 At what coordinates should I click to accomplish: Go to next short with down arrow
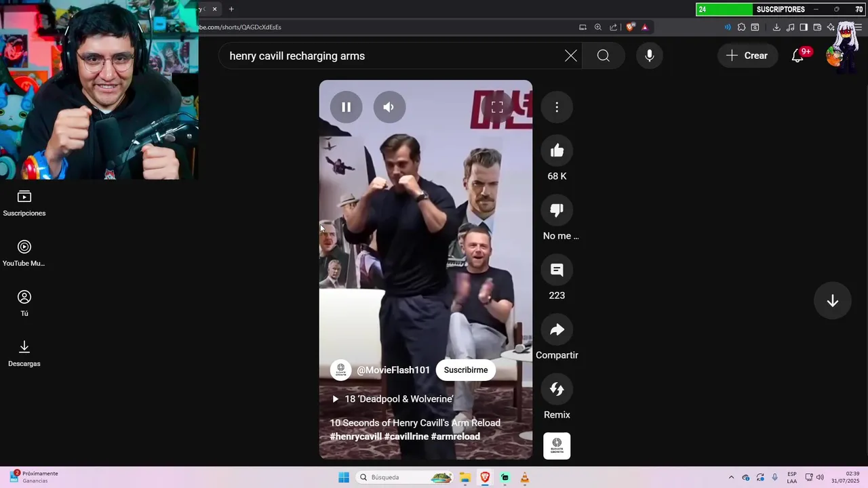click(832, 301)
